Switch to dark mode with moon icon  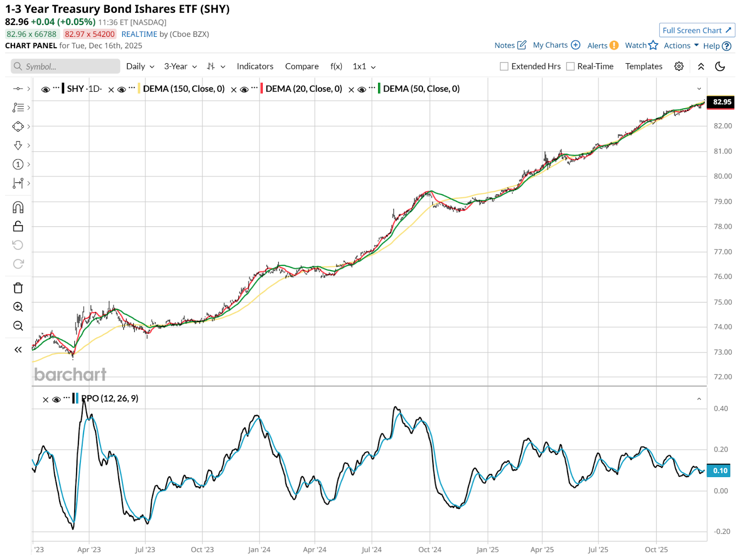pos(720,67)
